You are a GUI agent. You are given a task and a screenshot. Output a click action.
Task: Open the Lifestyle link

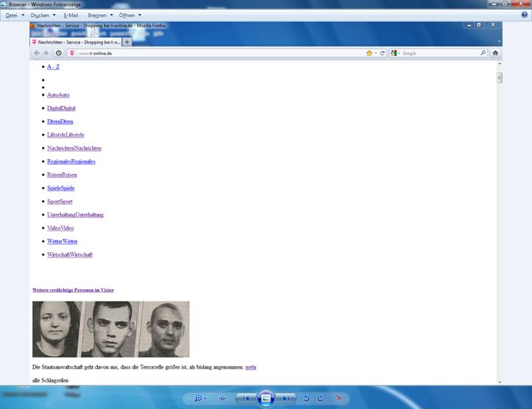coord(65,135)
